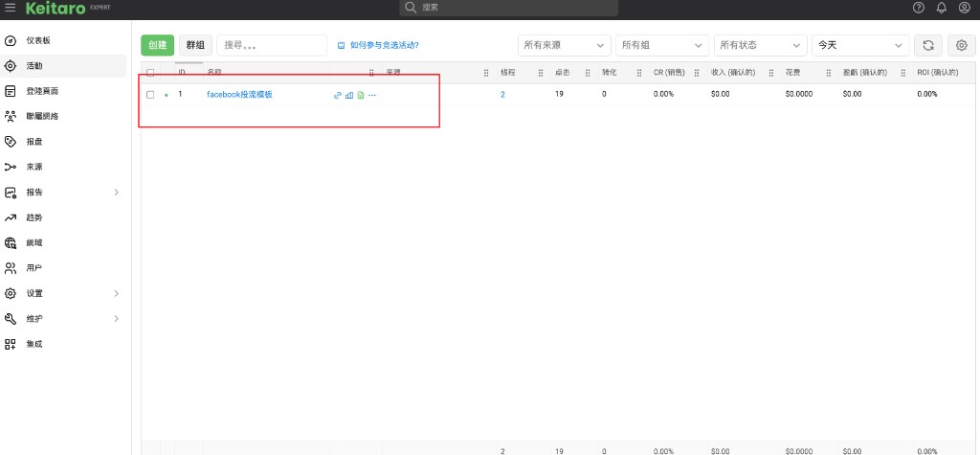Viewport: 980px width, 455px height.
Task: Open the facebook投流模板 campaign link
Action: [239, 95]
